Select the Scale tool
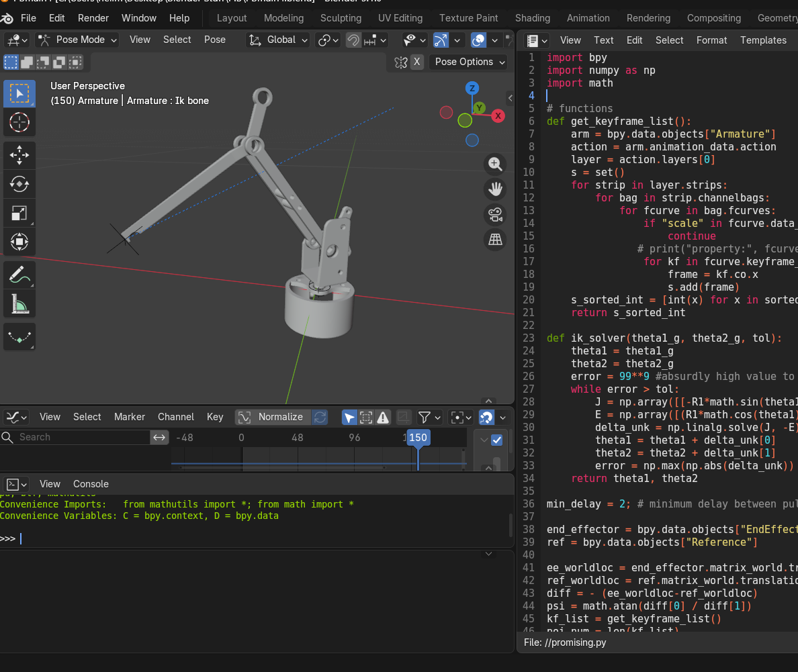The image size is (798, 672). click(x=19, y=213)
